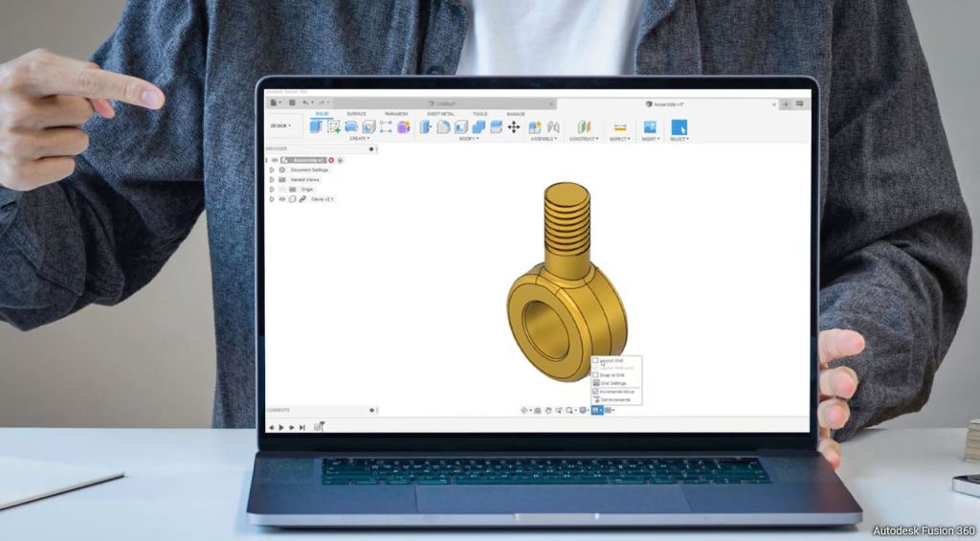
Task: Open Grid Settings from the menu
Action: [613, 383]
